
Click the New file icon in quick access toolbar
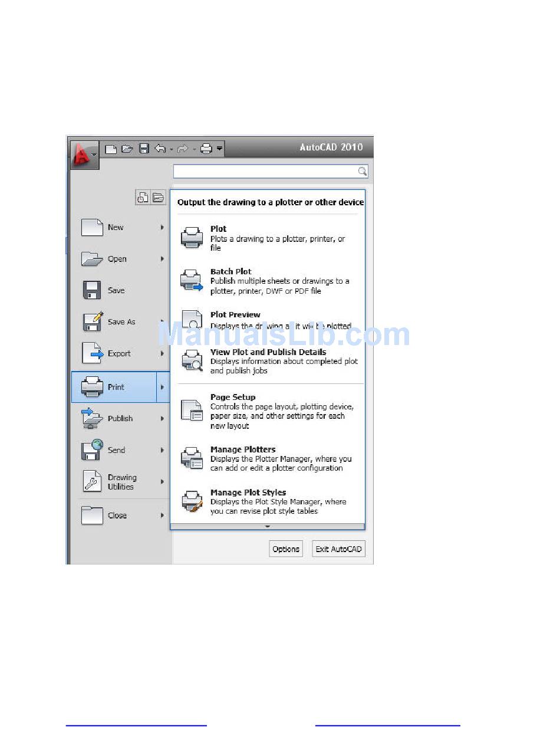(x=111, y=149)
